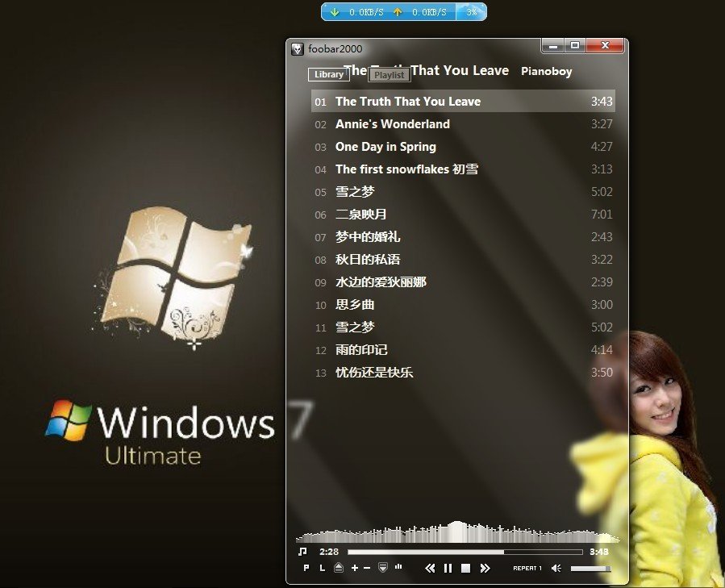Switch to the Playlist tab
Screen dimensions: 725x588
click(x=389, y=75)
